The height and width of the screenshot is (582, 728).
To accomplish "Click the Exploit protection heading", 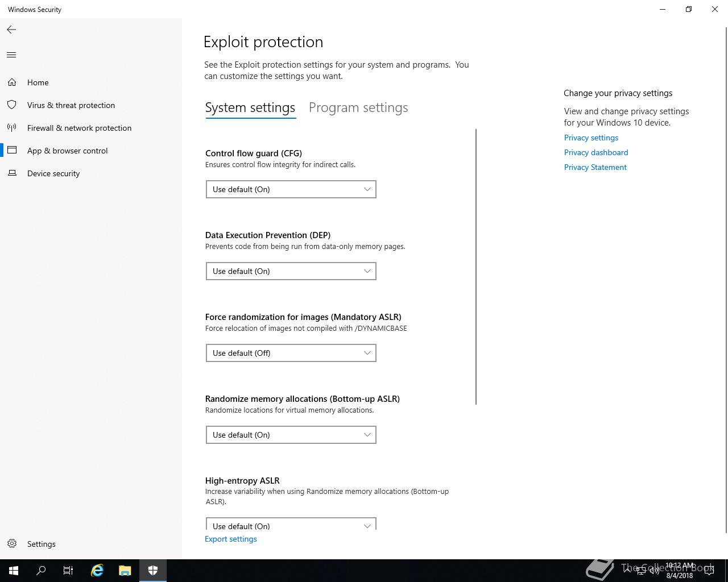I will point(263,41).
